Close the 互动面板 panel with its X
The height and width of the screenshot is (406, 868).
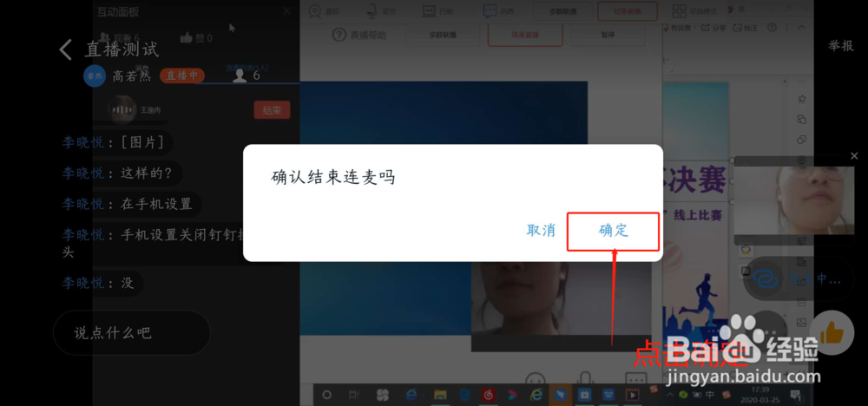tap(286, 10)
